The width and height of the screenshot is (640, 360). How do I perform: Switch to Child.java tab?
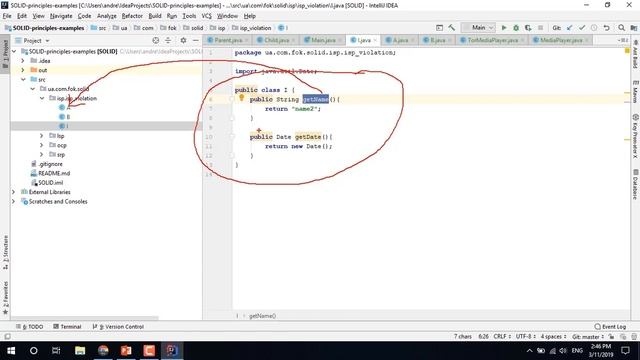click(276, 40)
